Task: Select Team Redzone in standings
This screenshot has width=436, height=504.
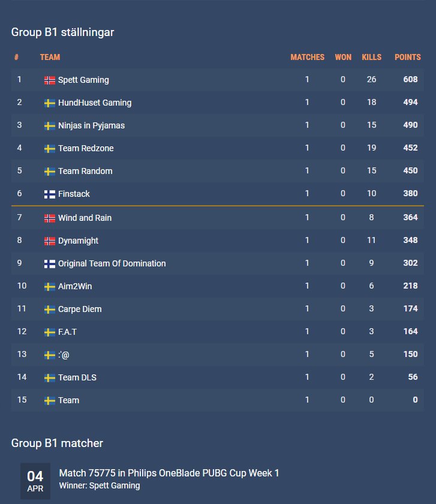Action: point(86,148)
